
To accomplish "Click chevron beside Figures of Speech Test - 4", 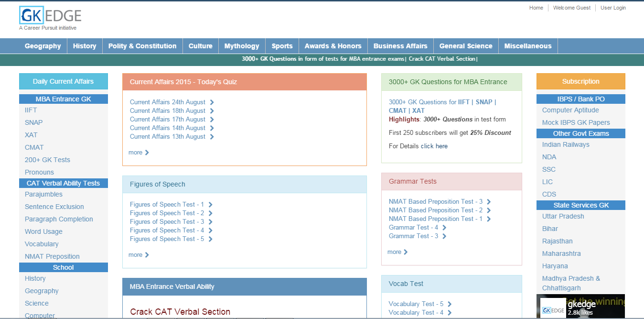I will tap(210, 231).
